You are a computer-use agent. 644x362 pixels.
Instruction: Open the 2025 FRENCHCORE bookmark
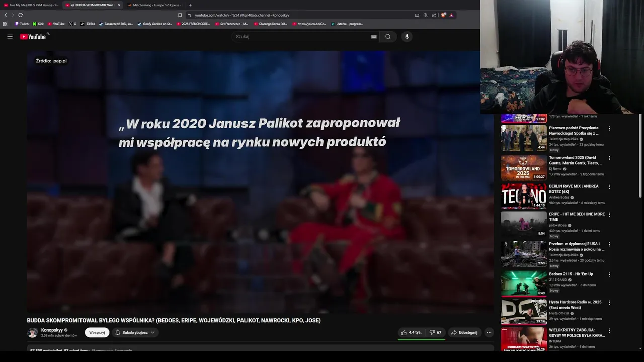click(193, 24)
